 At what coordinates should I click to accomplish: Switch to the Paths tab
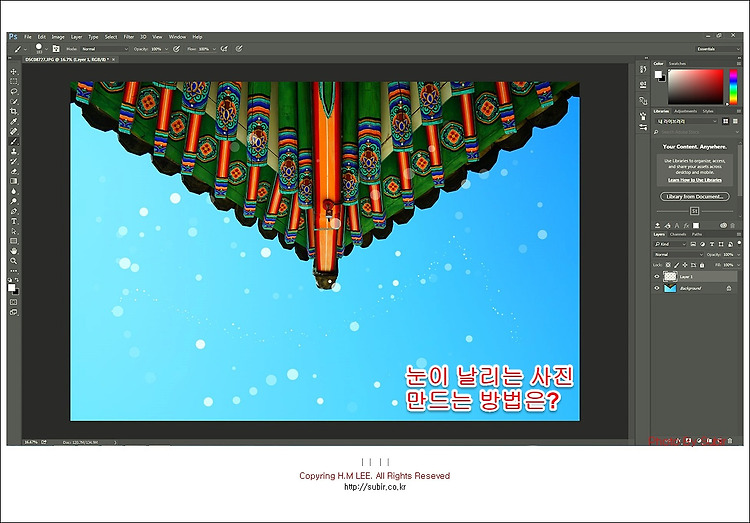coord(697,234)
